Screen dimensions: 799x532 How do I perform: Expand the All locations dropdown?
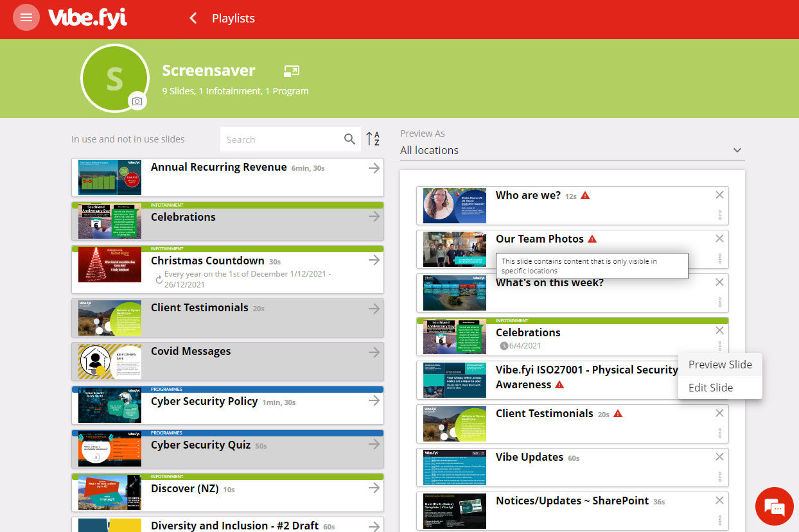pyautogui.click(x=737, y=150)
